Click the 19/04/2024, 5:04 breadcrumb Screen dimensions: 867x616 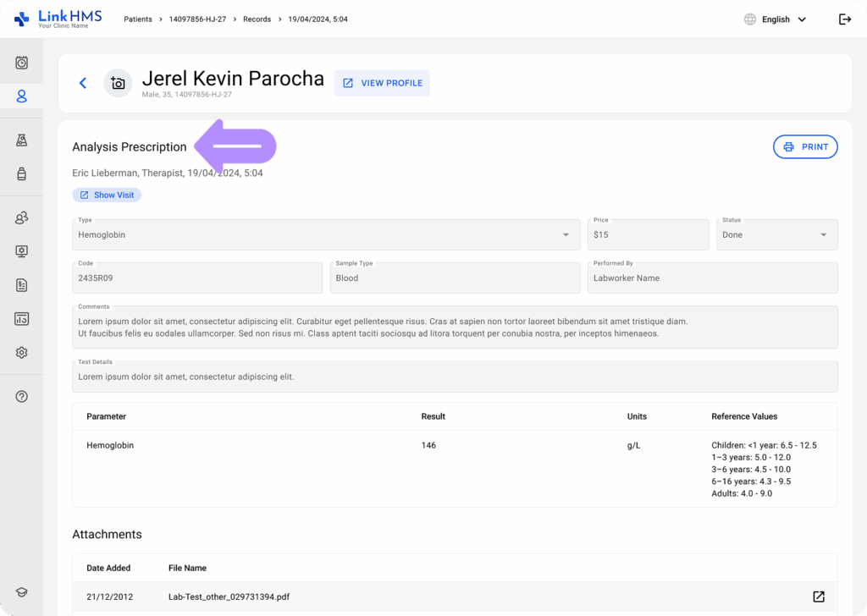coord(318,19)
